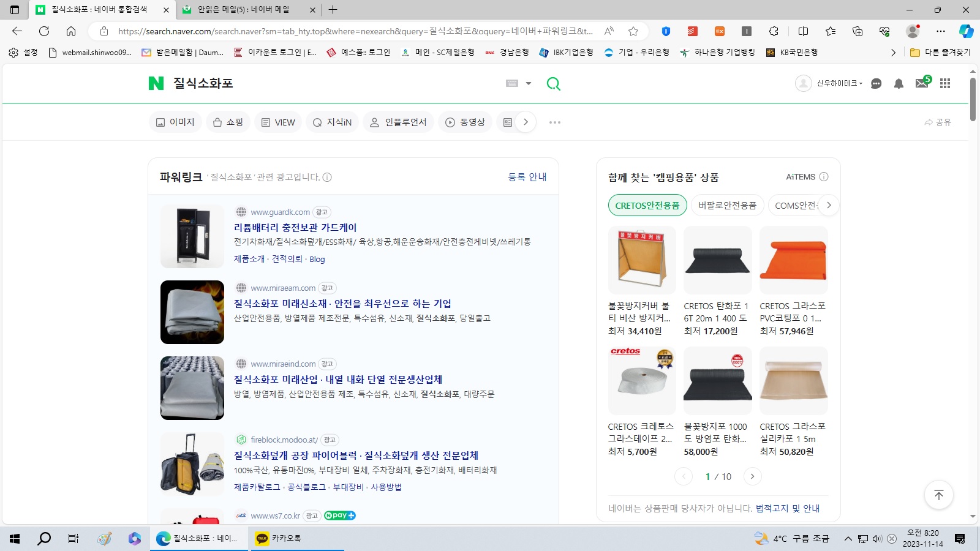The image size is (980, 551).
Task: Open 견적의뢰 link under guardk ad
Action: pyautogui.click(x=287, y=259)
